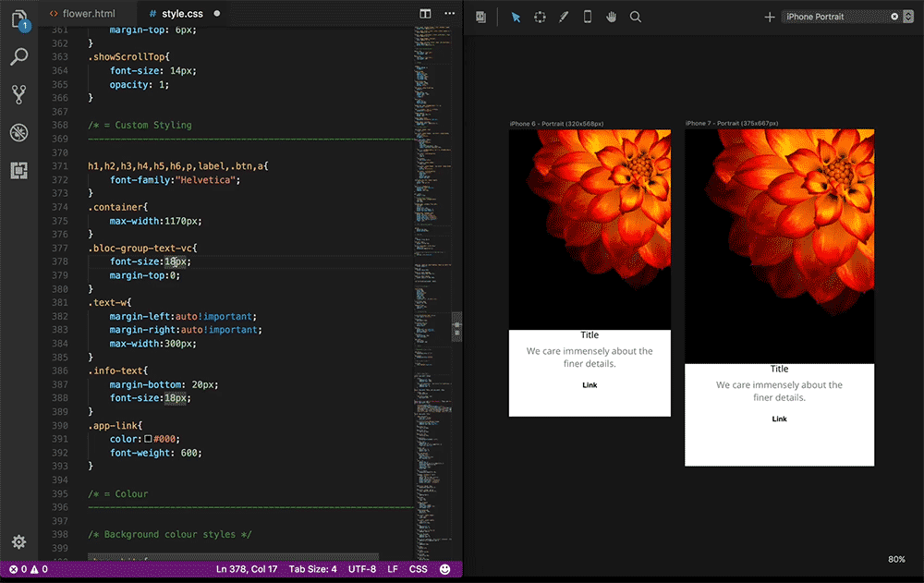Click the Title text in iPhone 7 preview

click(x=779, y=369)
